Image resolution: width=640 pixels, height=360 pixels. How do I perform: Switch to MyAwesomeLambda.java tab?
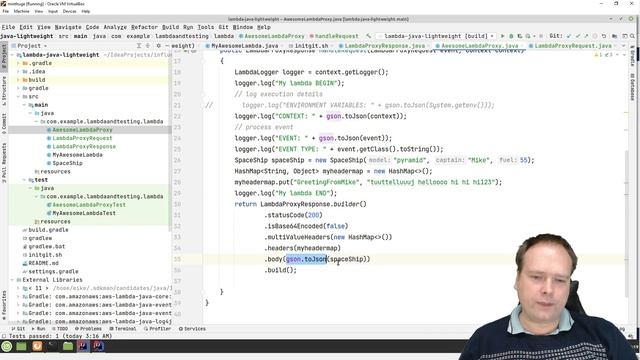pyautogui.click(x=244, y=46)
